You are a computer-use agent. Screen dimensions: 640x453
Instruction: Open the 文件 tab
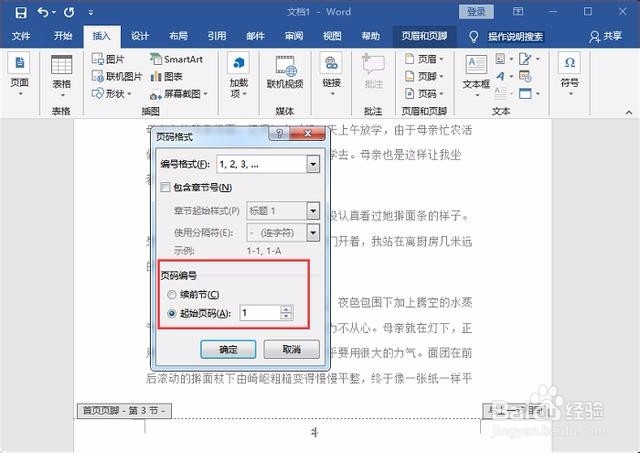point(21,36)
